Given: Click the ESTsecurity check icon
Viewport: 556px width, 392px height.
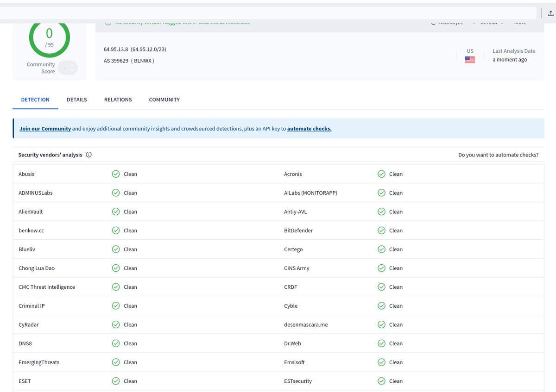Looking at the screenshot, I should point(381,381).
